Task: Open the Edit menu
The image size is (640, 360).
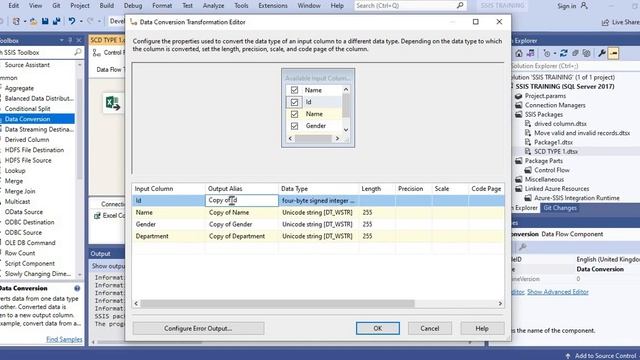Action: pyautogui.click(x=14, y=6)
